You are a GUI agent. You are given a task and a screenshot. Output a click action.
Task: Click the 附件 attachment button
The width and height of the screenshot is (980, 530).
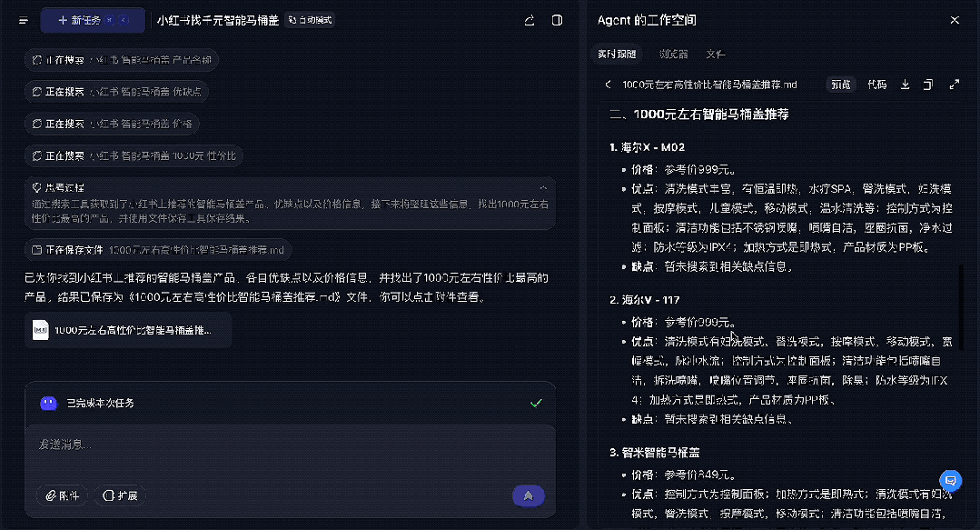pyautogui.click(x=62, y=495)
